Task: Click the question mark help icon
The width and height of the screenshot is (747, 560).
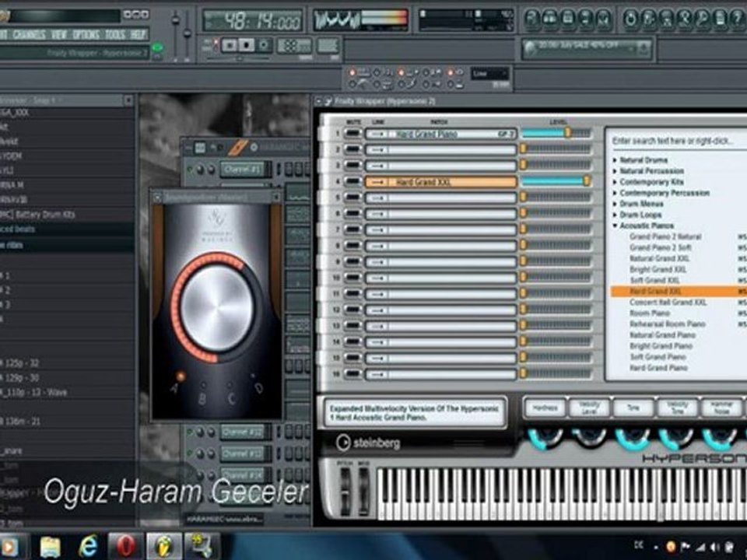Action: click(x=738, y=19)
